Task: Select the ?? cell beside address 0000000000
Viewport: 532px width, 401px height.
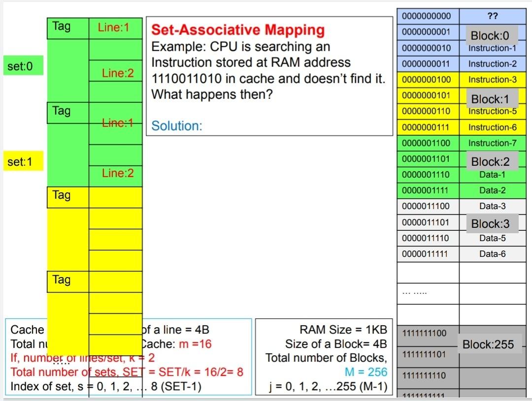Action: click(492, 16)
